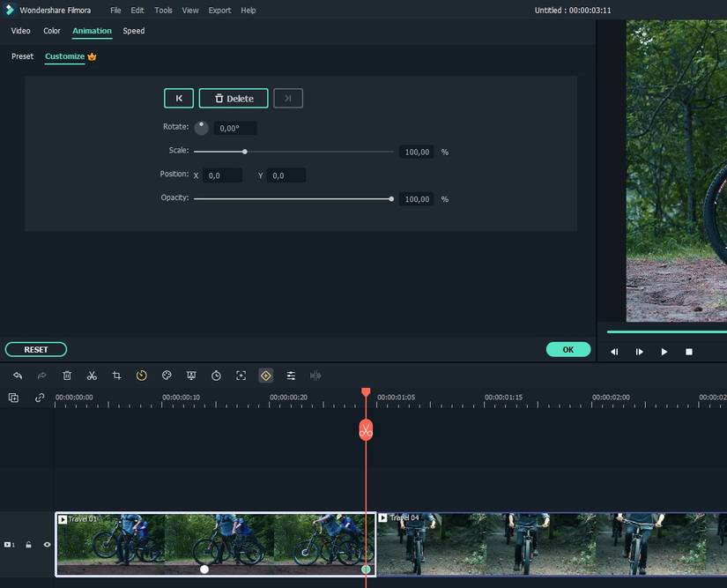Switch to the Color tab
The height and width of the screenshot is (588, 727).
(x=52, y=31)
